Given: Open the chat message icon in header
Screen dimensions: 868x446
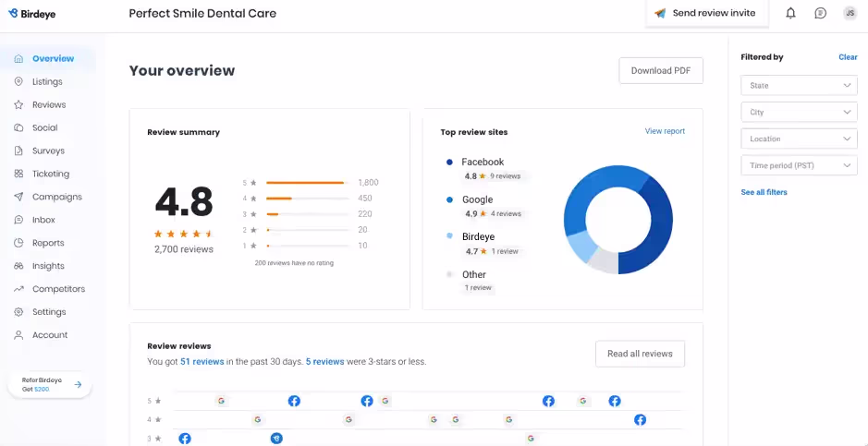Looking at the screenshot, I should point(820,13).
